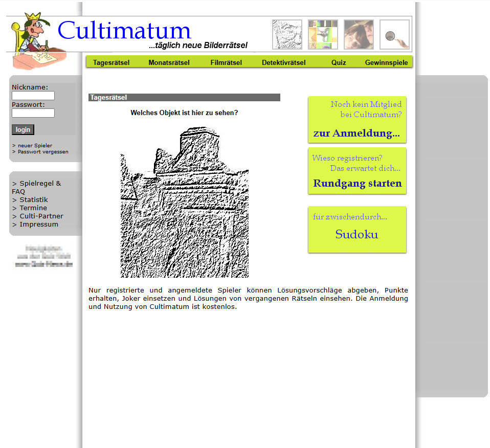Open the Tagesrätsel menu tab
The height and width of the screenshot is (448, 490).
coord(111,62)
